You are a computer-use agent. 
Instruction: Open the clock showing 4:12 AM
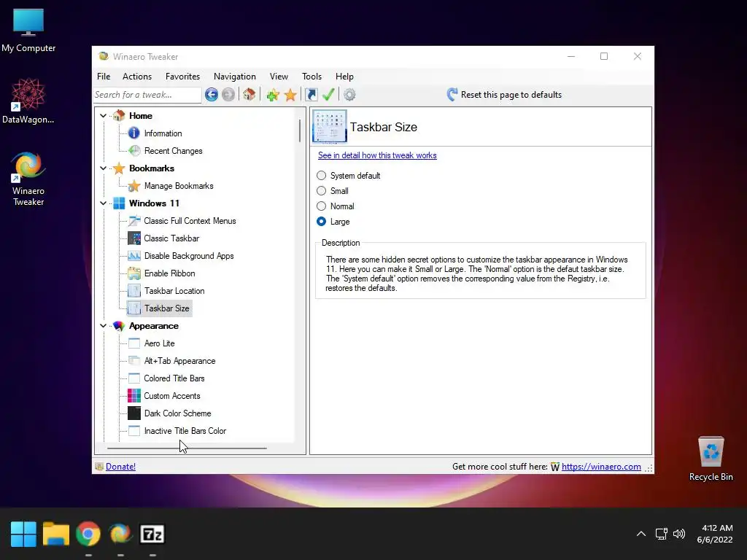[715, 534]
